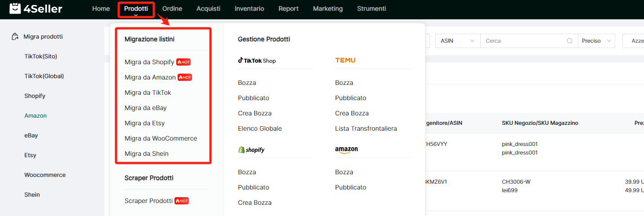Open TEMU Crea Bozza

pyautogui.click(x=352, y=113)
